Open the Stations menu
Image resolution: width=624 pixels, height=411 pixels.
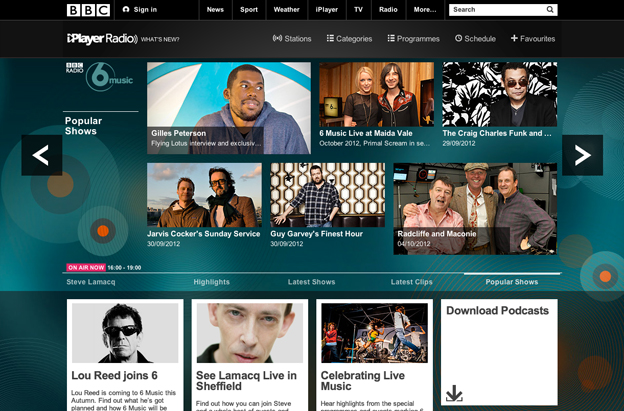(x=298, y=39)
